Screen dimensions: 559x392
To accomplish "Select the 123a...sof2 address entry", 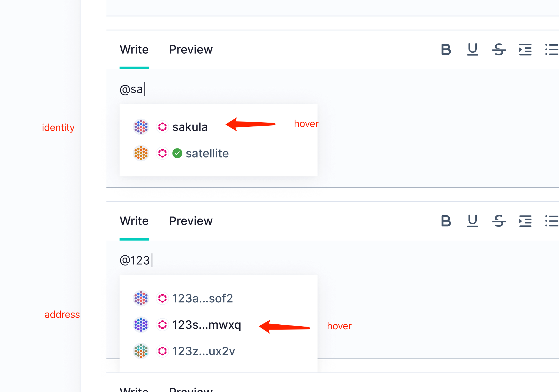I will [203, 298].
